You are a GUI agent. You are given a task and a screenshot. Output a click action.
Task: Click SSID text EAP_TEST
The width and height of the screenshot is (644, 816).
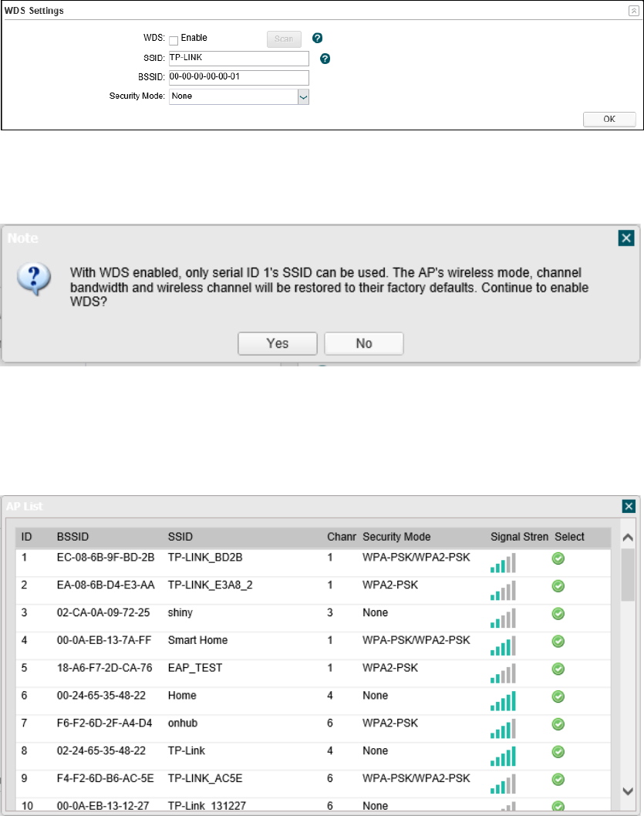pyautogui.click(x=195, y=668)
